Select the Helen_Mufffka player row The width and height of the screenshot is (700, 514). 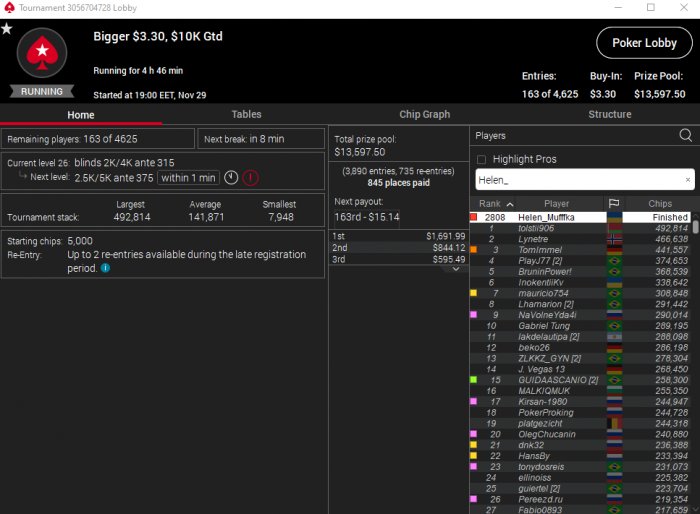(581, 217)
